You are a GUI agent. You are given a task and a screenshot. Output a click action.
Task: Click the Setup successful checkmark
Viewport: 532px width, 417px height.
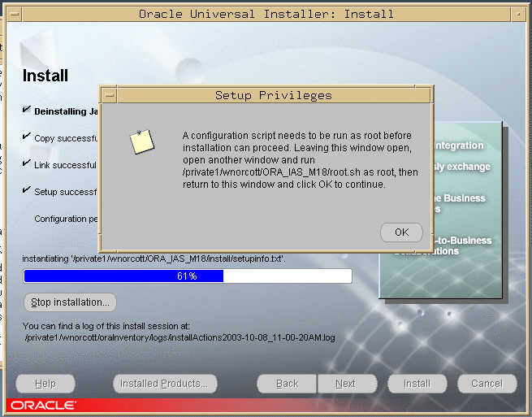[x=27, y=189]
